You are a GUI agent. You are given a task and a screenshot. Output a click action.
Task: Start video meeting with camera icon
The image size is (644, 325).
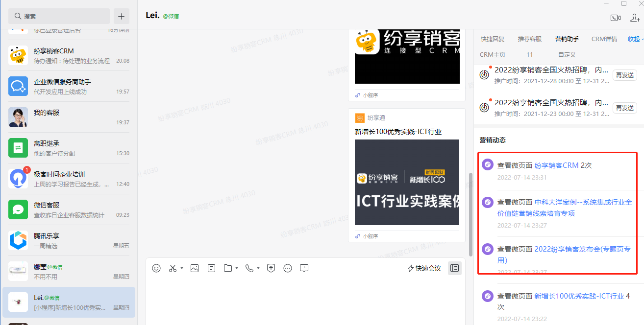616,18
